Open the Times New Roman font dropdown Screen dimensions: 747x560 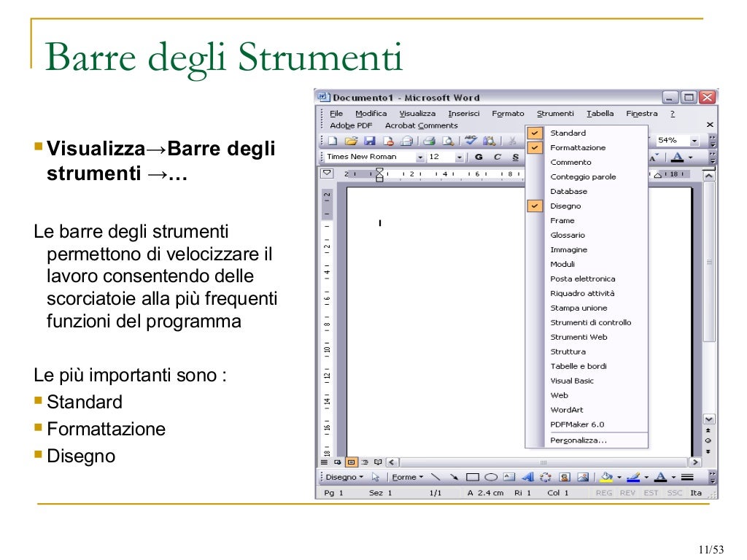point(419,157)
